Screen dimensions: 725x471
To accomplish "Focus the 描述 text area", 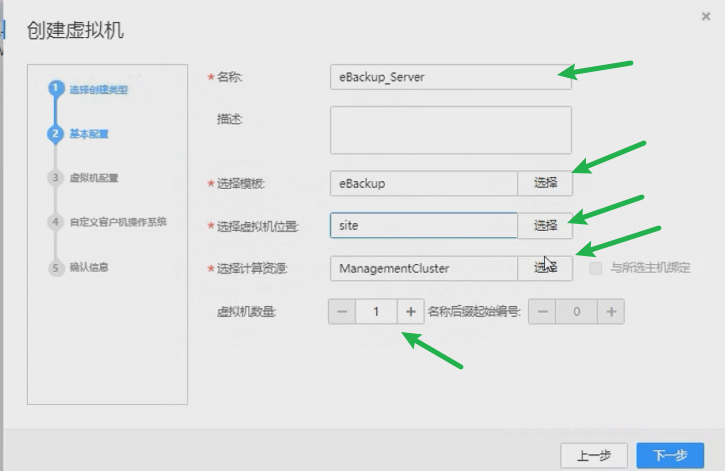I will coord(450,130).
